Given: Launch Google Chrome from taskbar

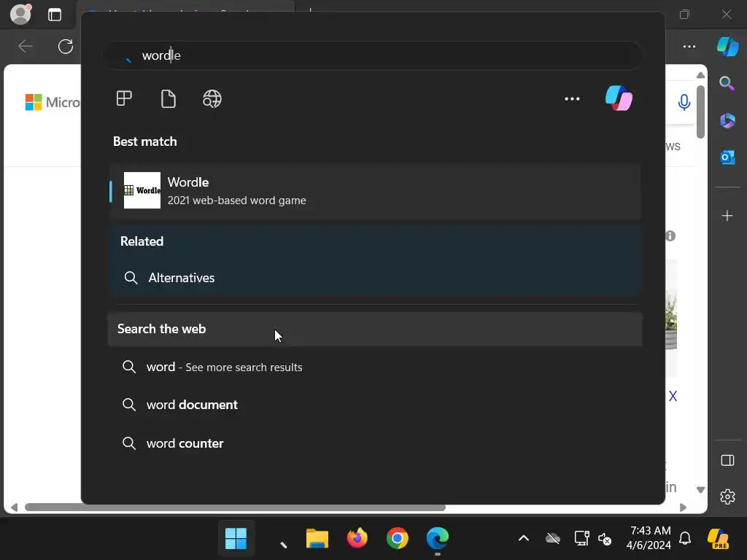Looking at the screenshot, I should pos(398,539).
